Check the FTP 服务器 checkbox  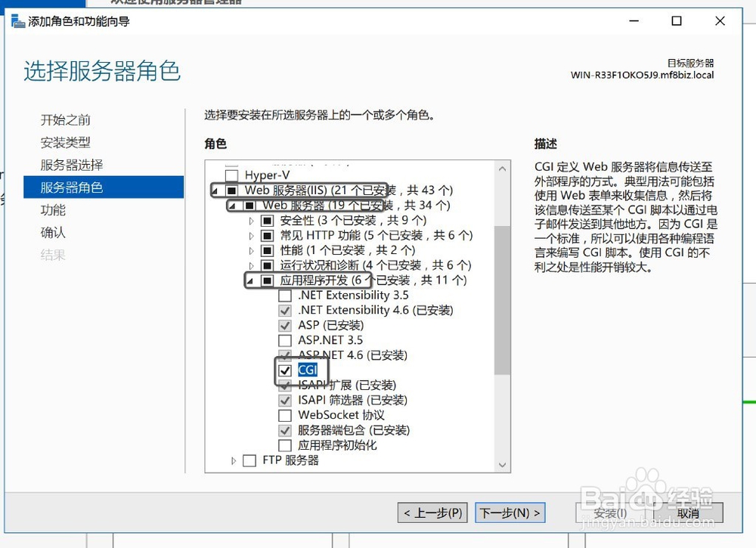(x=249, y=460)
